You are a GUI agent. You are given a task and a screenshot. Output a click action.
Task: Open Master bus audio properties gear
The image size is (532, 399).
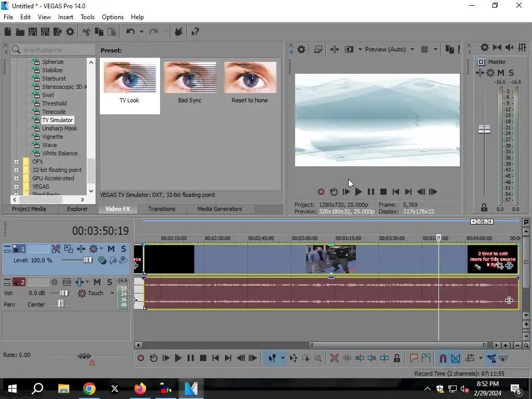[x=485, y=47]
